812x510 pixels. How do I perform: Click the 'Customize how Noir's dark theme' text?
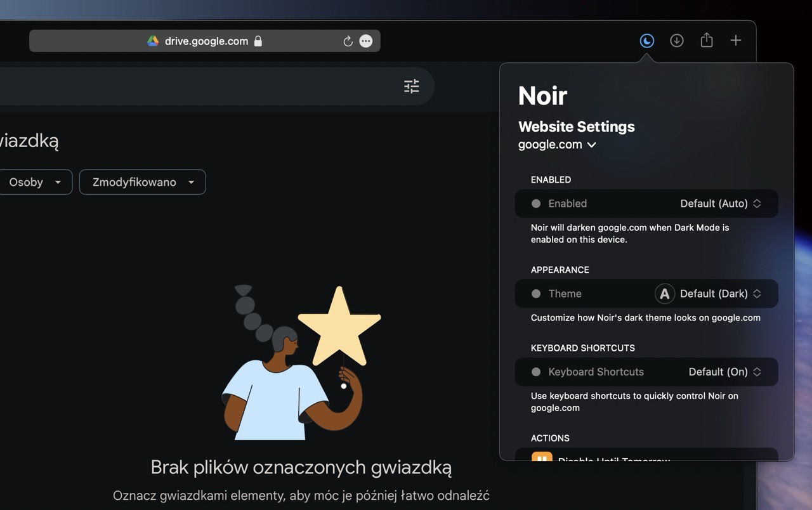coord(646,318)
